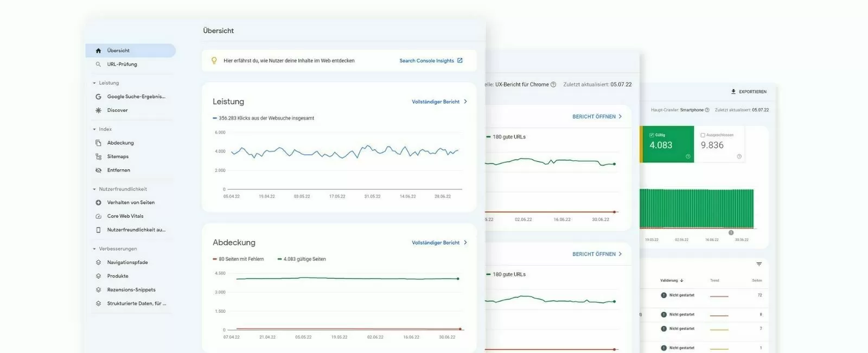The image size is (868, 353).
Task: Click the external link icon beside Search Console Insights
Action: click(460, 60)
